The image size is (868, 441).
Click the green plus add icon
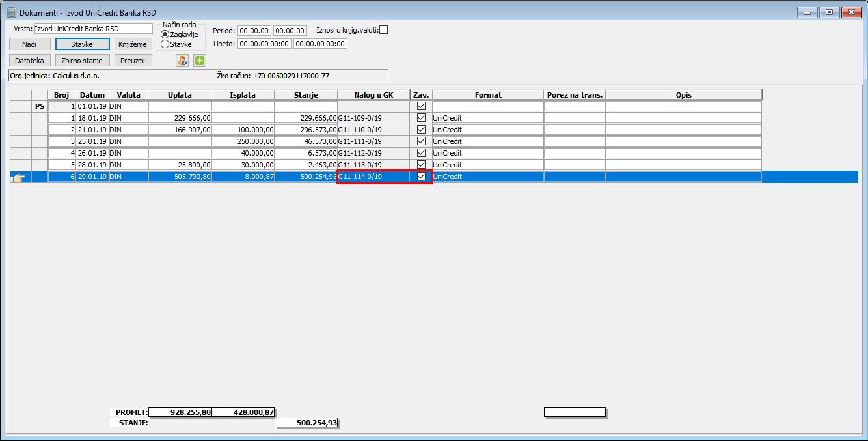(200, 61)
